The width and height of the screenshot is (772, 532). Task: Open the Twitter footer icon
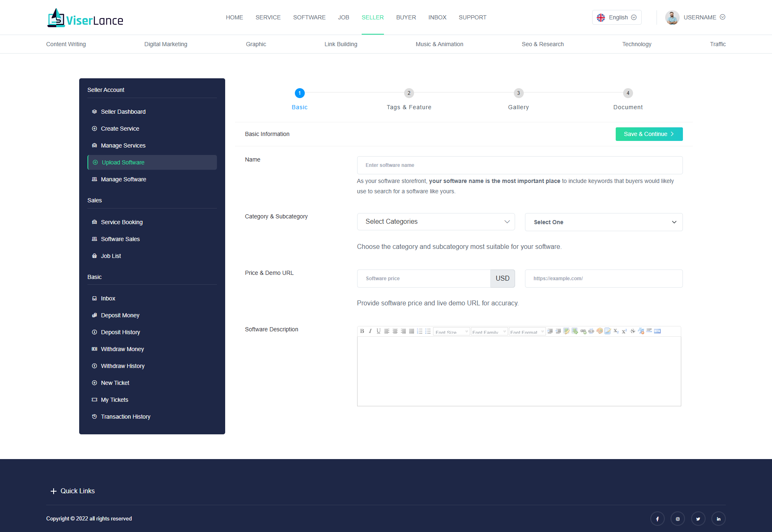pyautogui.click(x=698, y=519)
